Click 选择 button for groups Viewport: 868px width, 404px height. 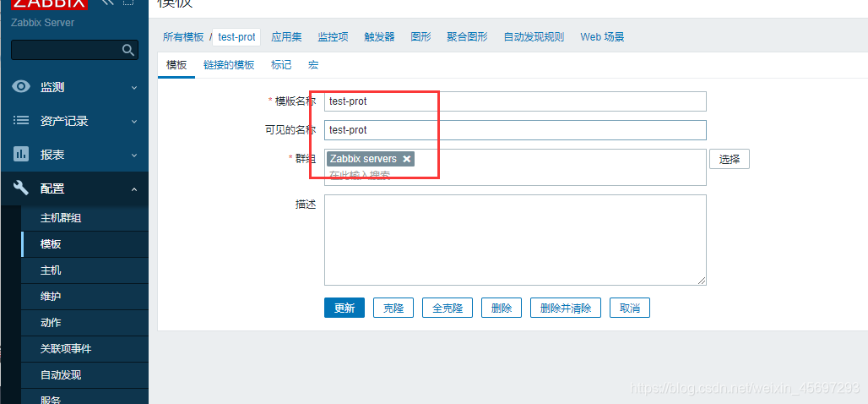tap(730, 159)
